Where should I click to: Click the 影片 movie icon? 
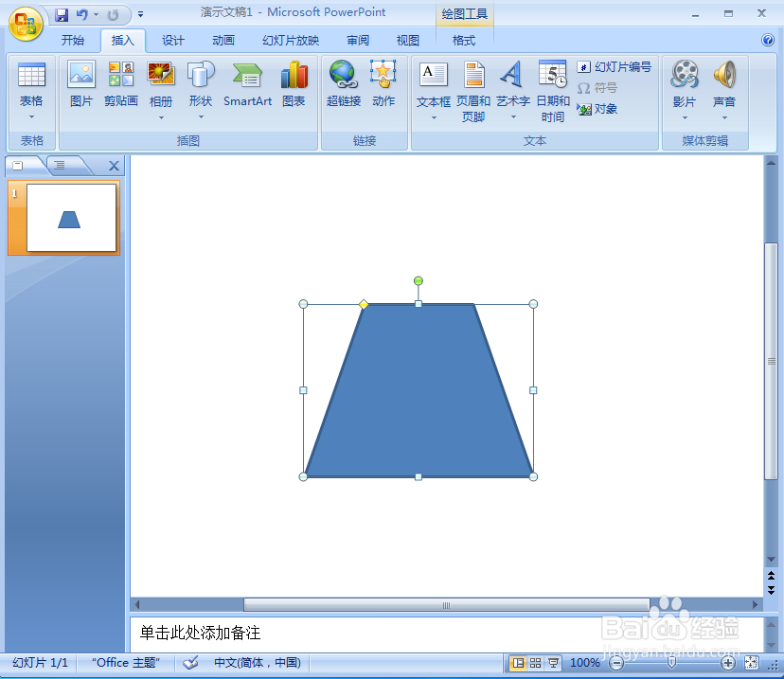point(685,75)
